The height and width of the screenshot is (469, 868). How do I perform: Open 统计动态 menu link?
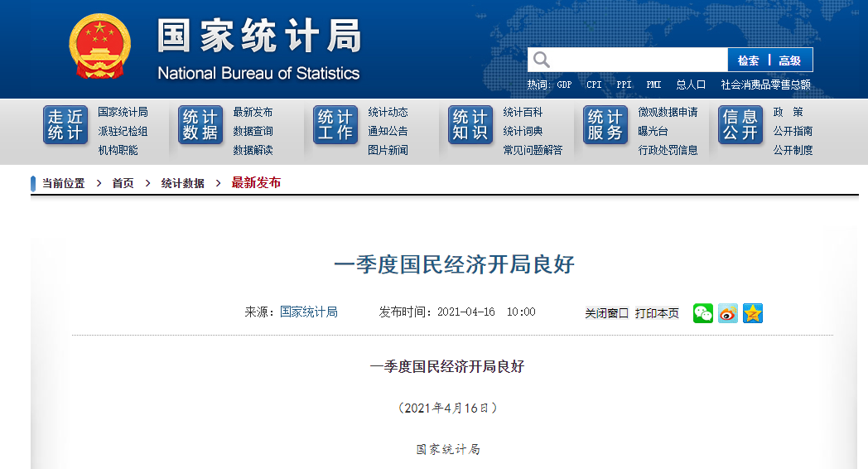click(388, 112)
